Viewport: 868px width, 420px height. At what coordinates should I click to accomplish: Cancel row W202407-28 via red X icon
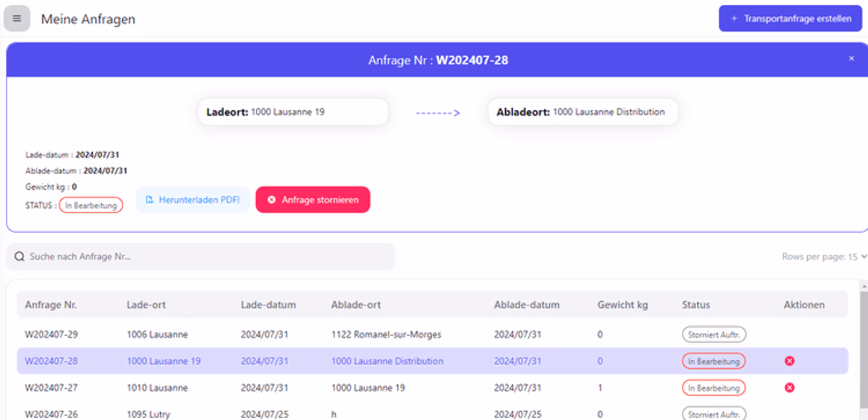tap(789, 361)
